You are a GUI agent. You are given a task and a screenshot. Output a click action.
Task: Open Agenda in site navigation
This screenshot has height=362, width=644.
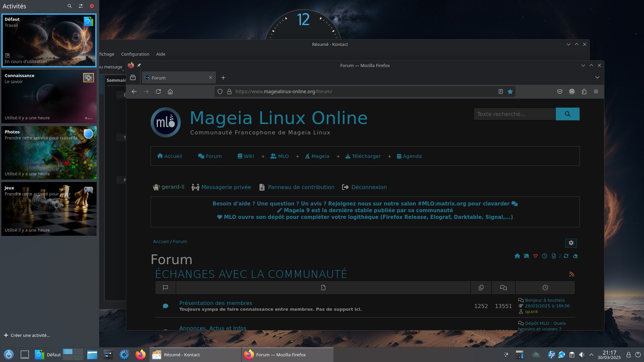(x=409, y=156)
